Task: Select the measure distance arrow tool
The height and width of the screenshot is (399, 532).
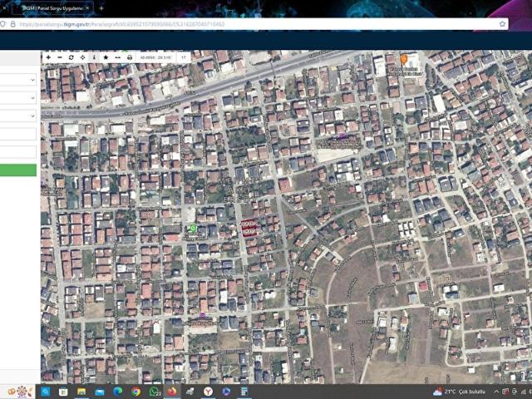Action: click(x=117, y=57)
